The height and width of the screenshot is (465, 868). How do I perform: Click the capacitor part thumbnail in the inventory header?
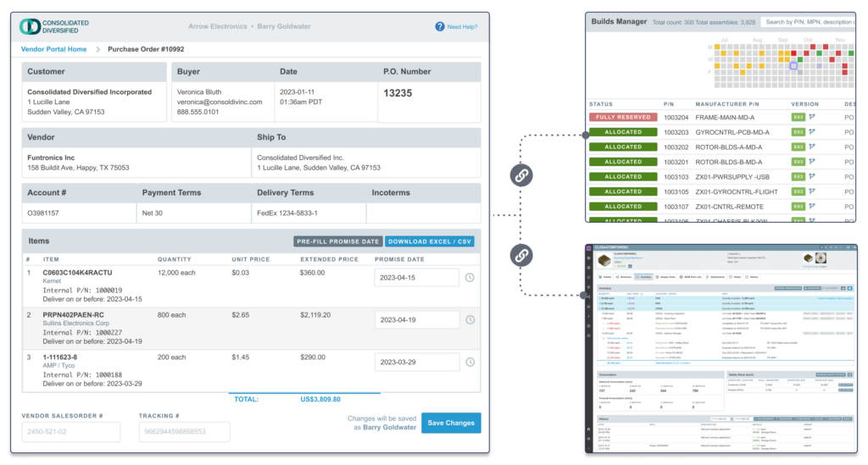click(604, 261)
